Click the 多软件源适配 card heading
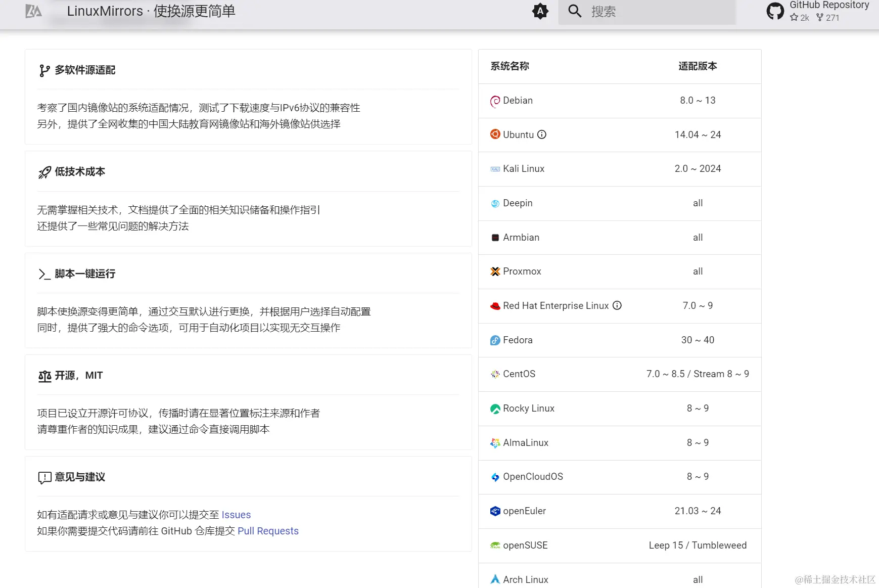Screen dimensions: 879x588 (x=85, y=70)
